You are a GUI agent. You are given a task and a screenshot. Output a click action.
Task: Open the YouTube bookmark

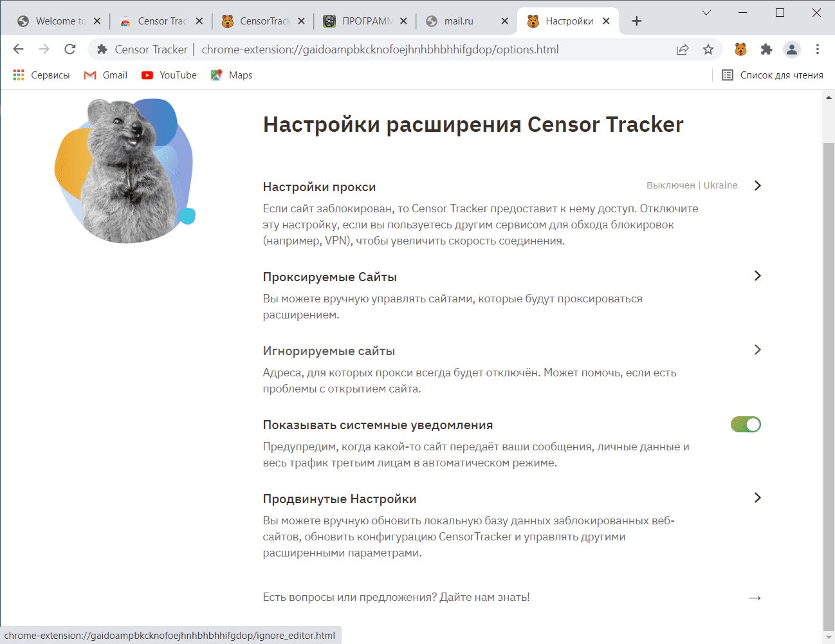169,75
